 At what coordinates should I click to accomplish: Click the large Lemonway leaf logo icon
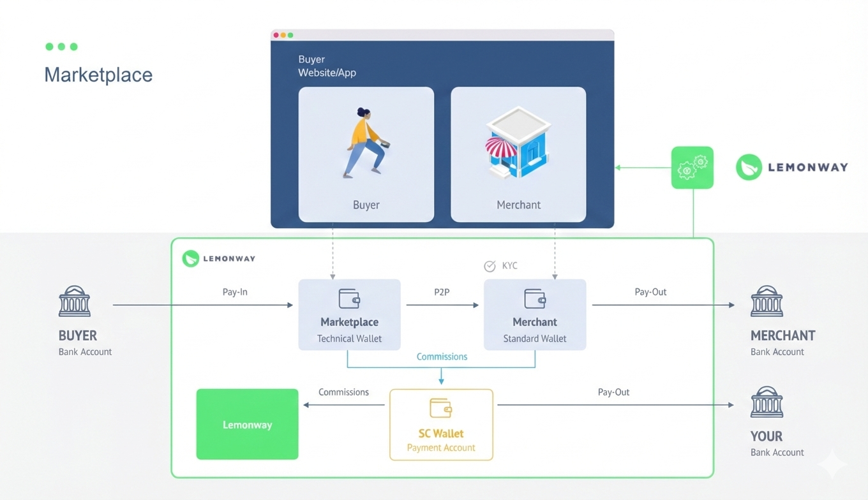point(749,167)
